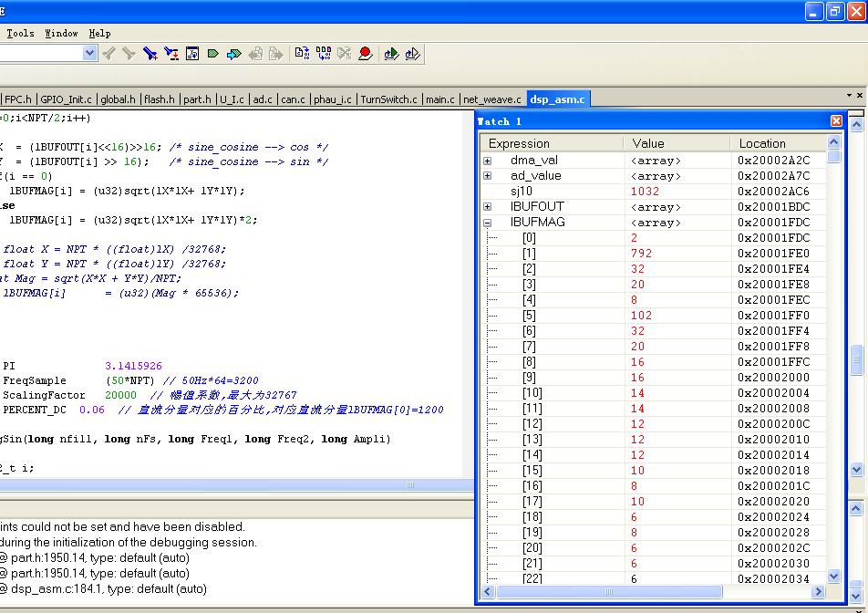Close the active editor tab with X
Image resolution: width=868 pixels, height=613 pixels.
pos(860,95)
